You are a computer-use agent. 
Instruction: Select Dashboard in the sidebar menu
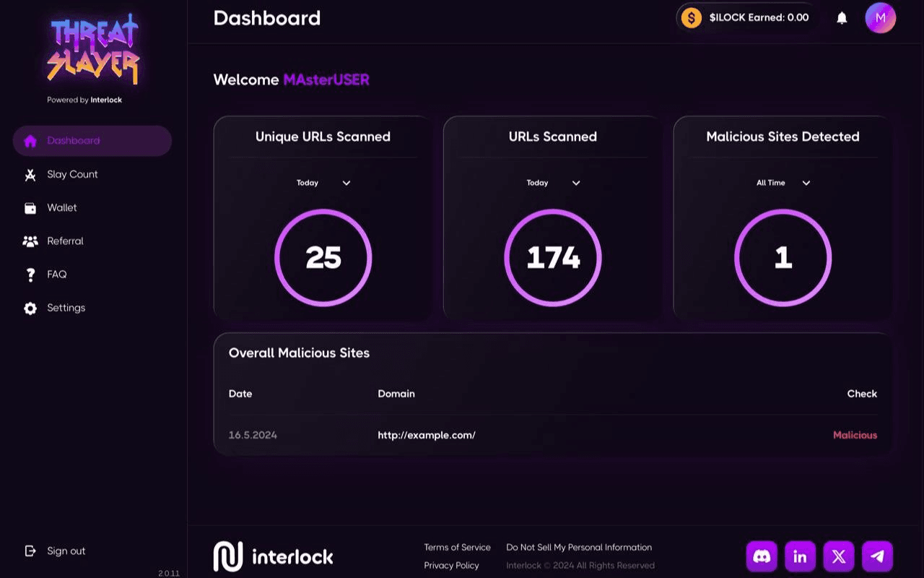tap(92, 141)
